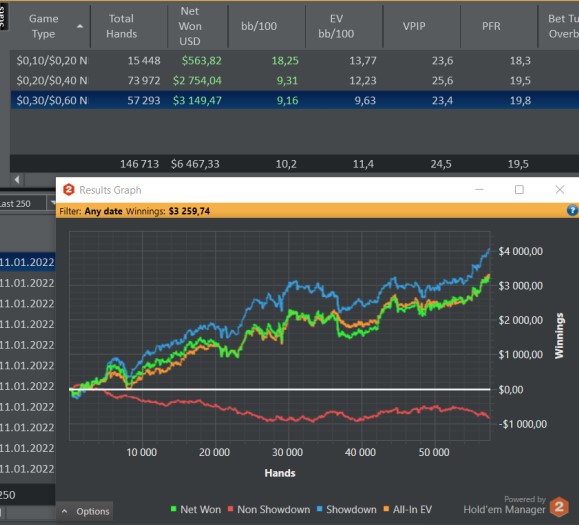
Task: Select the $0,20/$0,40 game type row
Action: pyautogui.click(x=295, y=80)
